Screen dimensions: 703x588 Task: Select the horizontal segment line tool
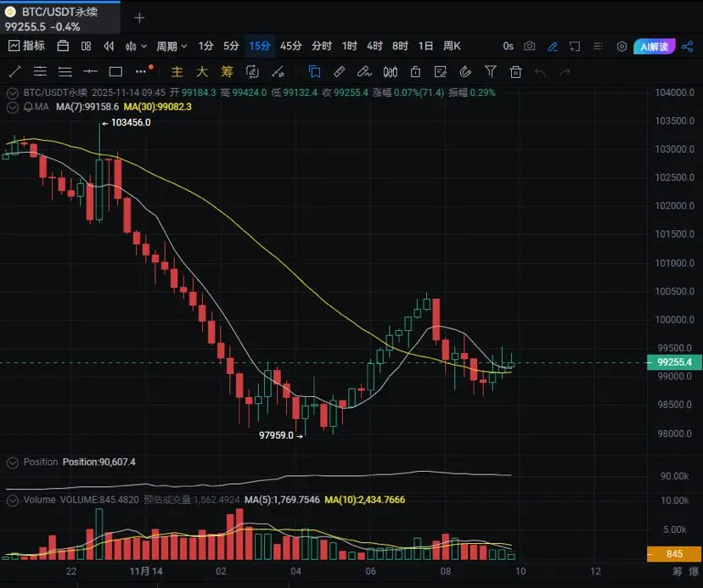[x=90, y=72]
